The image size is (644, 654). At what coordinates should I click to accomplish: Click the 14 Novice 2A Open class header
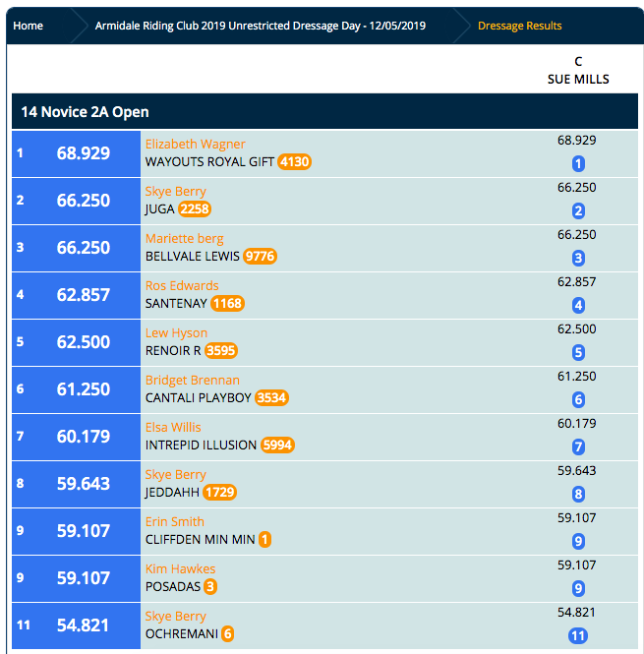coord(324,111)
